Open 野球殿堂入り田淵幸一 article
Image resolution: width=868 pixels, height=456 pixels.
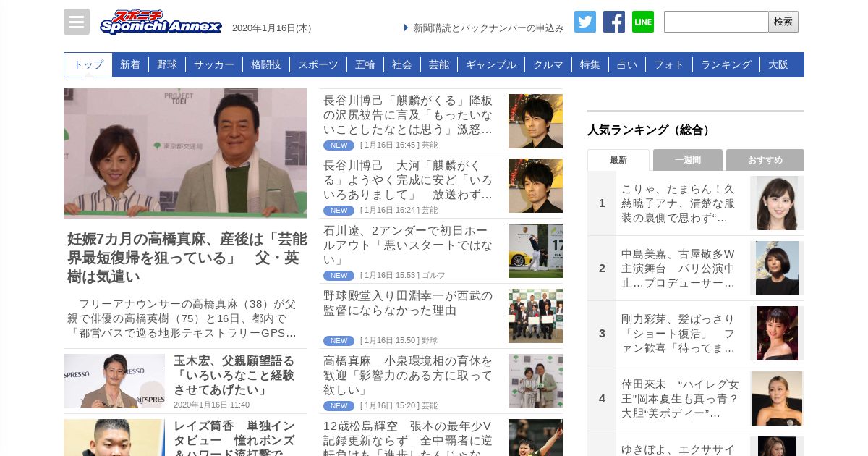pos(409,303)
